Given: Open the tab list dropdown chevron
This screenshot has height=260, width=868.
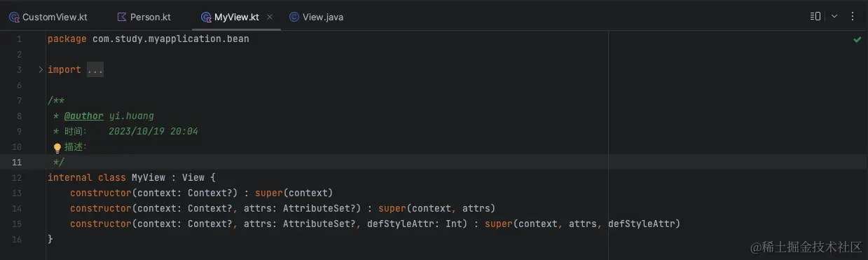Looking at the screenshot, I should pyautogui.click(x=834, y=16).
